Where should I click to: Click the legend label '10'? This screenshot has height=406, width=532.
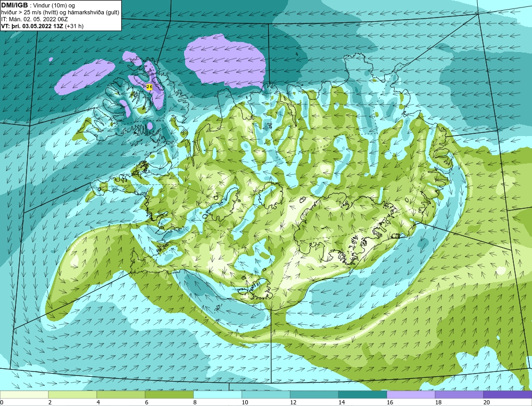click(245, 402)
